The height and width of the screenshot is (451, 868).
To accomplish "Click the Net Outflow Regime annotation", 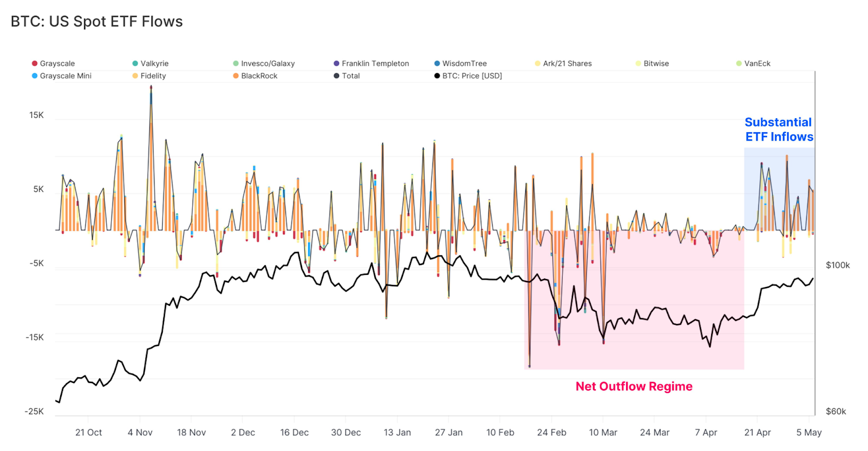I will 634,386.
